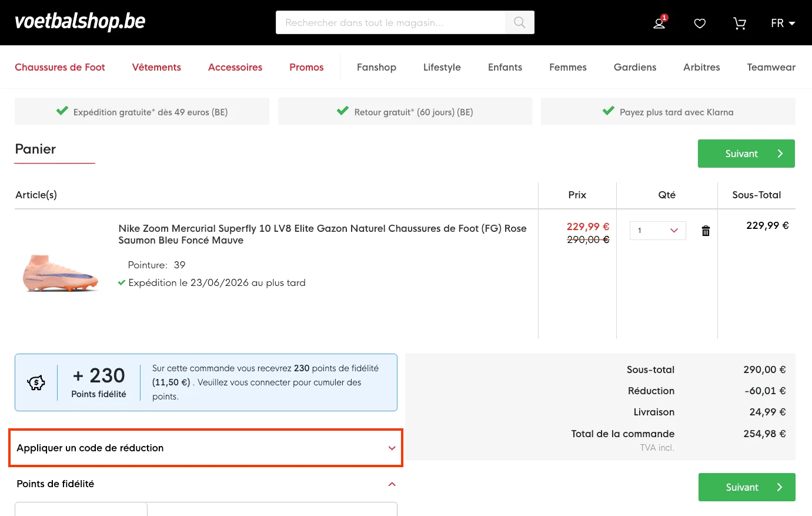This screenshot has width=812, height=516.
Task: Click the search field Rechercher dans tout le magasin
Action: [390, 22]
